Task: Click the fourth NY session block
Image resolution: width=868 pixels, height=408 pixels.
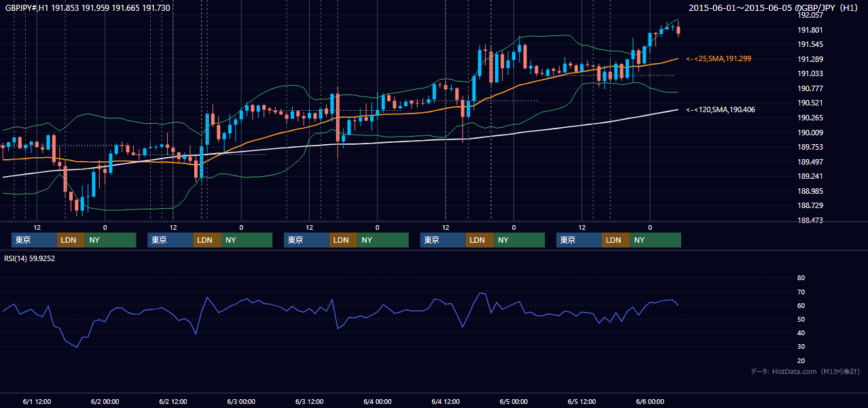Action: click(x=519, y=240)
